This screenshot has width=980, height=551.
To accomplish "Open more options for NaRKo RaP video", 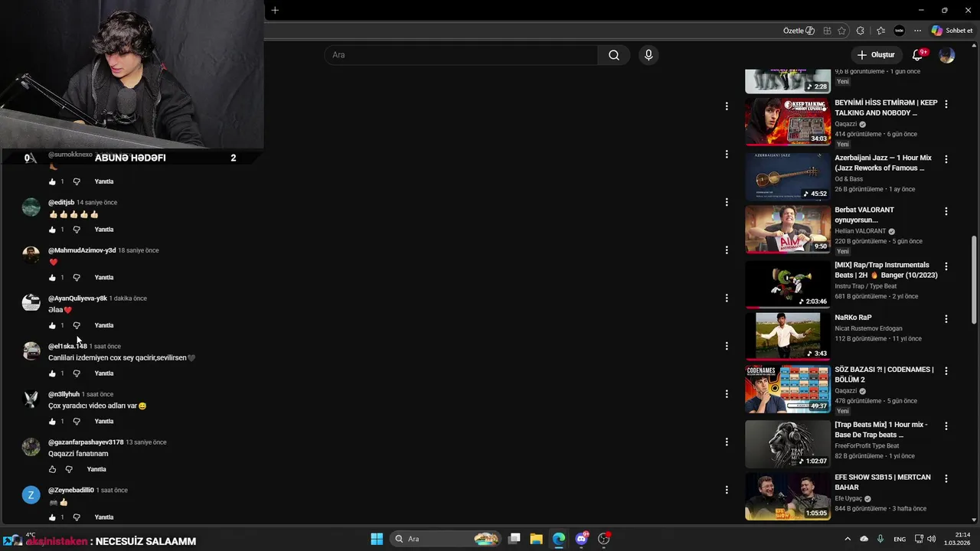I will (x=946, y=319).
